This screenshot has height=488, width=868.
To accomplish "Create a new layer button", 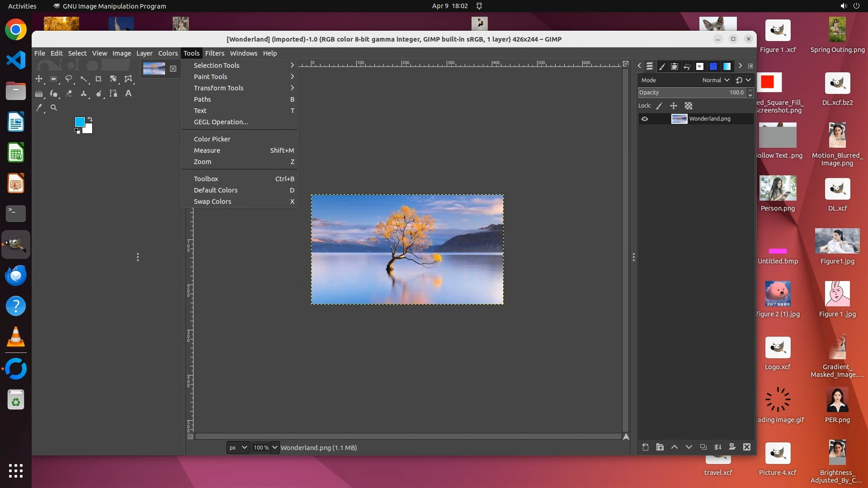I will pyautogui.click(x=645, y=447).
